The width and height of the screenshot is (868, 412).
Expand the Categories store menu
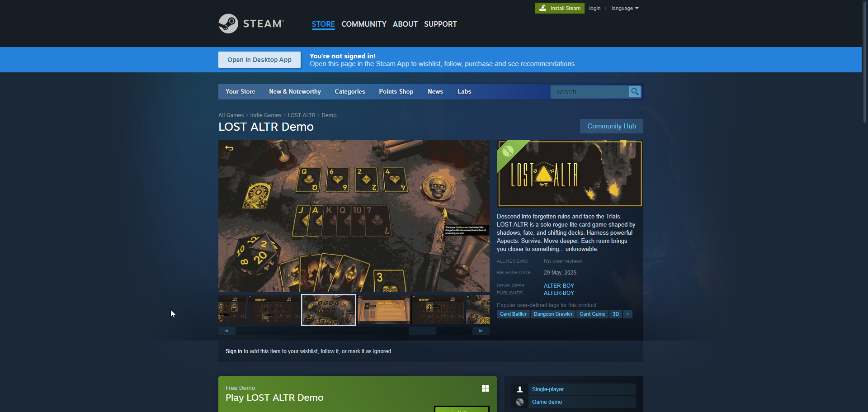(349, 92)
